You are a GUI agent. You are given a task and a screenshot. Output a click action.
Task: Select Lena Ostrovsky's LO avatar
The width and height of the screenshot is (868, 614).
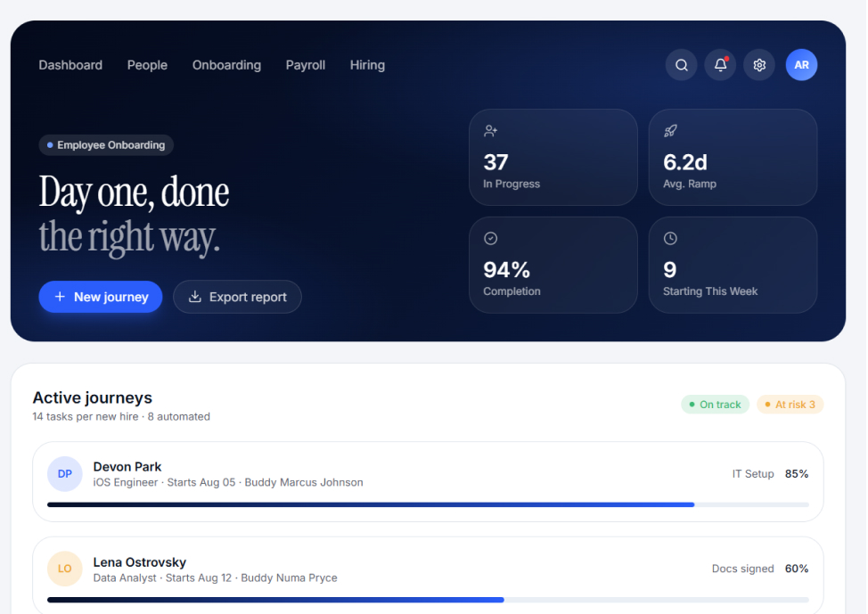tap(65, 569)
